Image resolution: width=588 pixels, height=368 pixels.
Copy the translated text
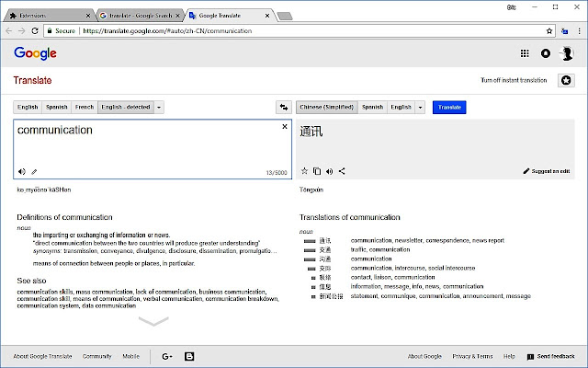317,171
